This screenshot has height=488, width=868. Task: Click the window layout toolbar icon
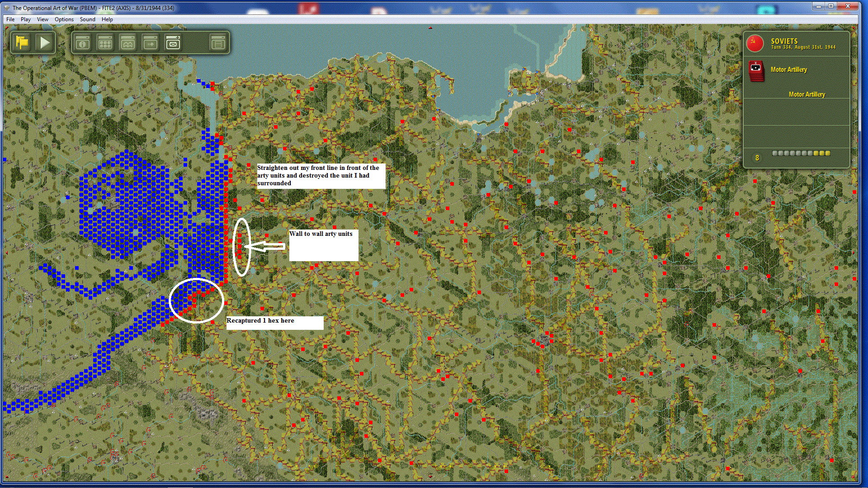[x=218, y=43]
